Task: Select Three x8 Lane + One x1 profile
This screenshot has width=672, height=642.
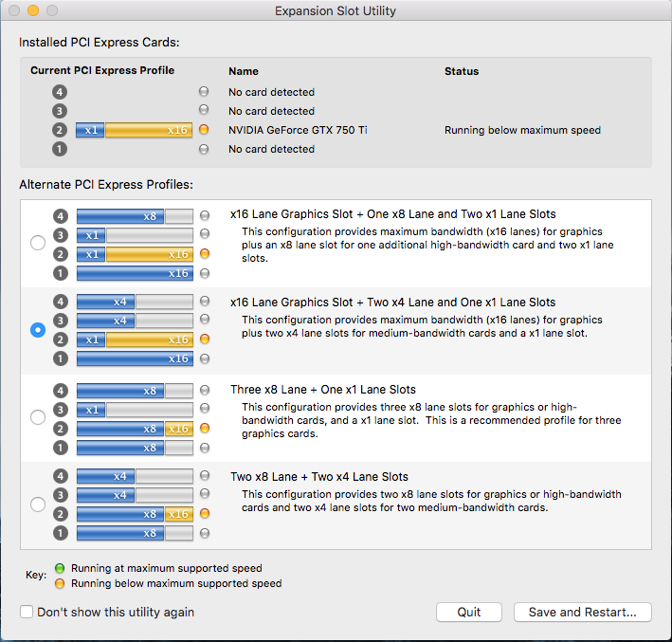Action: pos(38,417)
